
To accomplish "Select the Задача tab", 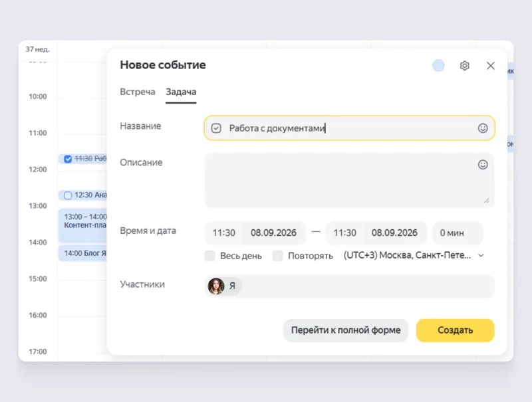I will pyautogui.click(x=181, y=92).
